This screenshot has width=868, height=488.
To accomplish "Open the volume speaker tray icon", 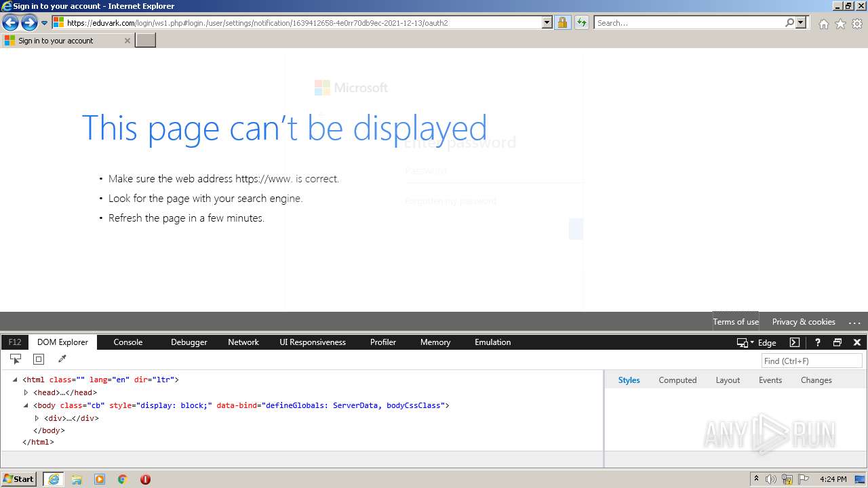I will pos(771,479).
